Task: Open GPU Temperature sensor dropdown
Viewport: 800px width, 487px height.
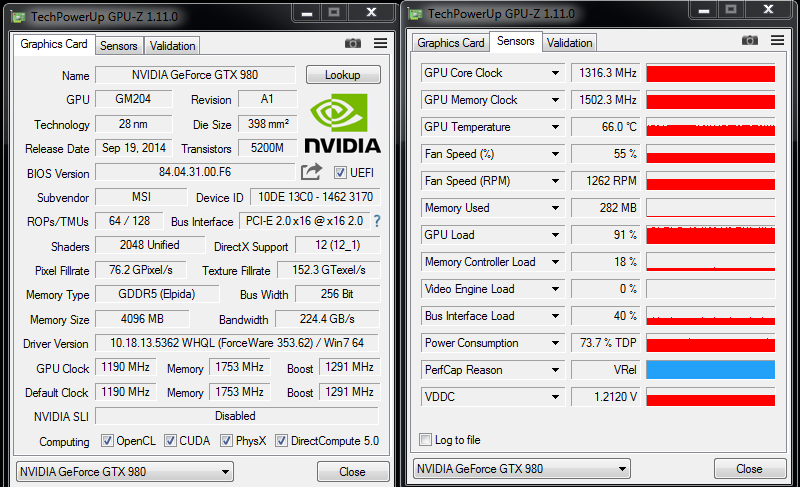Action: pyautogui.click(x=555, y=127)
